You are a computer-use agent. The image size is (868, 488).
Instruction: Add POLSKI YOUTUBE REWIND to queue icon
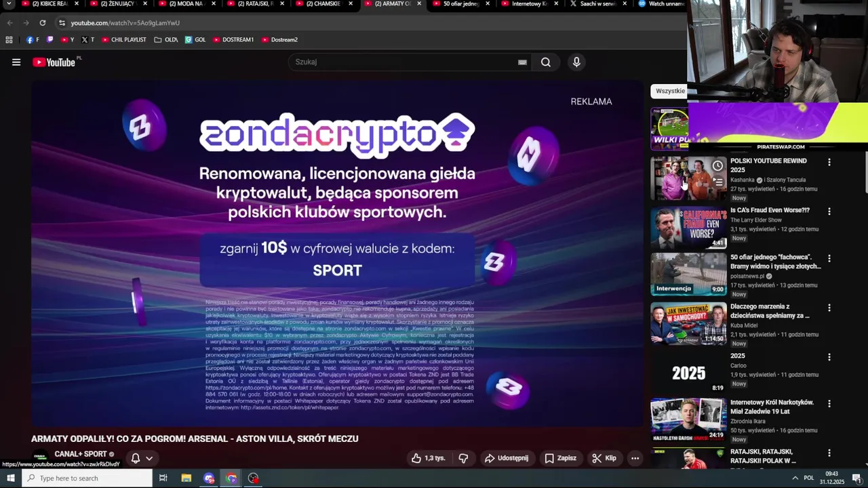[717, 182]
